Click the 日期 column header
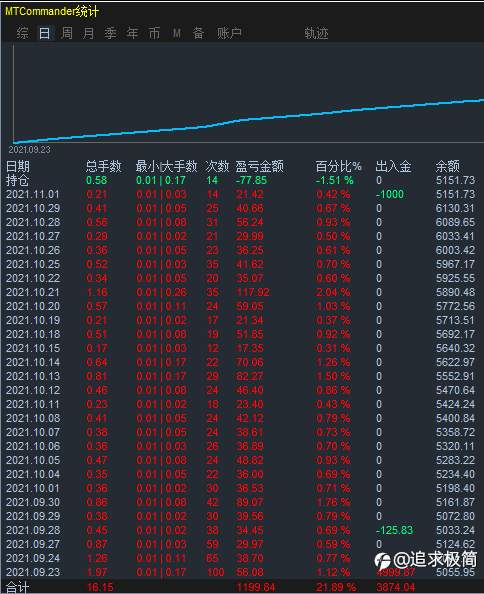The image size is (484, 594). click(18, 166)
